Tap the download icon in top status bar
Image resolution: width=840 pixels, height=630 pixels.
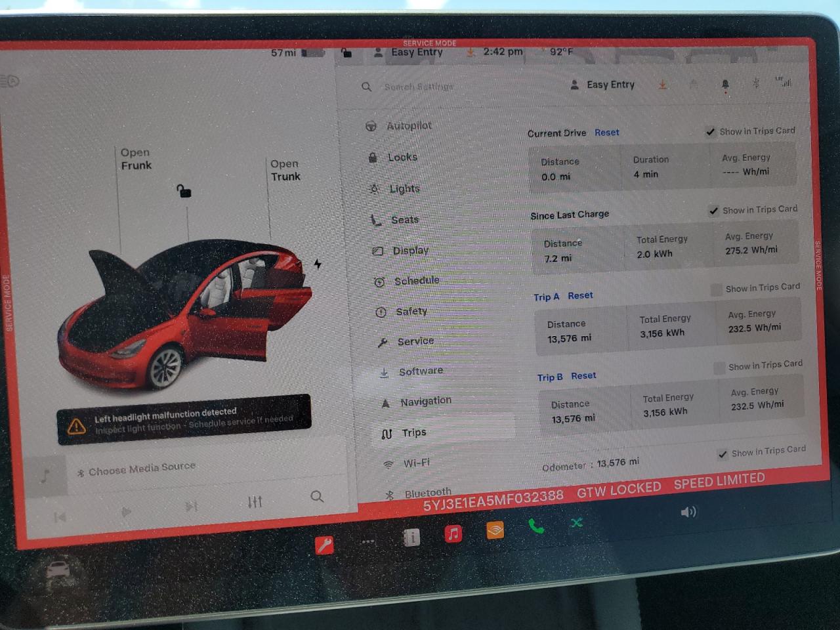coord(471,52)
